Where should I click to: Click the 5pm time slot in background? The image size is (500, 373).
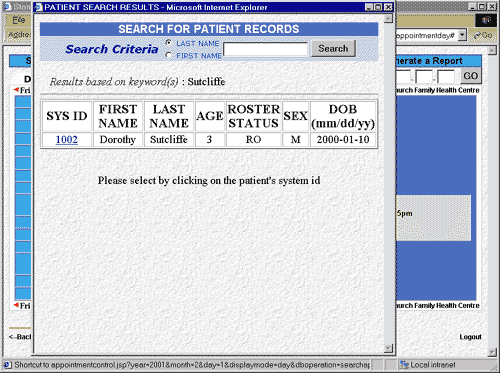pos(404,213)
